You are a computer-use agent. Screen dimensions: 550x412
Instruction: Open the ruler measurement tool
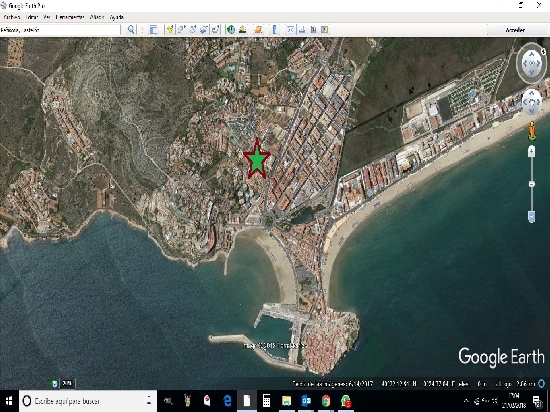275,30
